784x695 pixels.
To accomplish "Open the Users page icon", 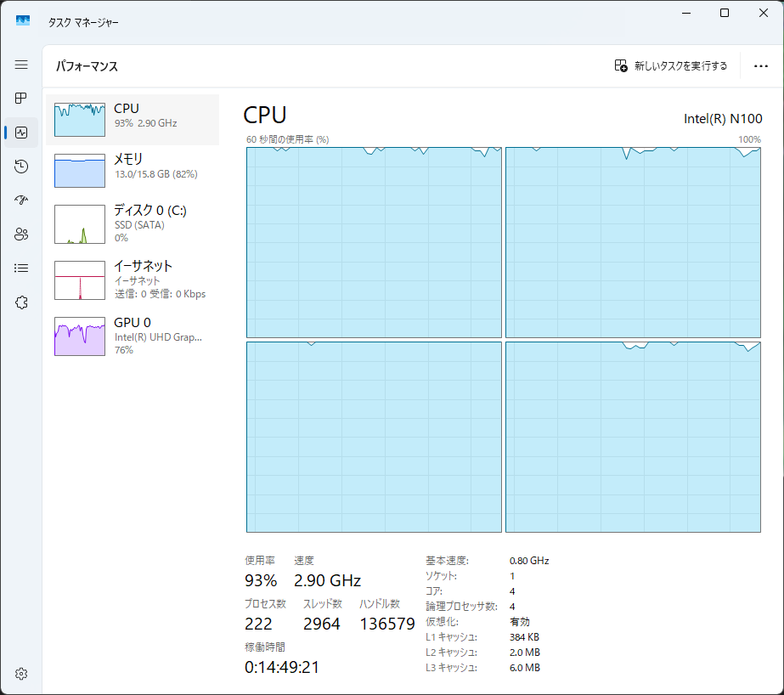I will [21, 234].
